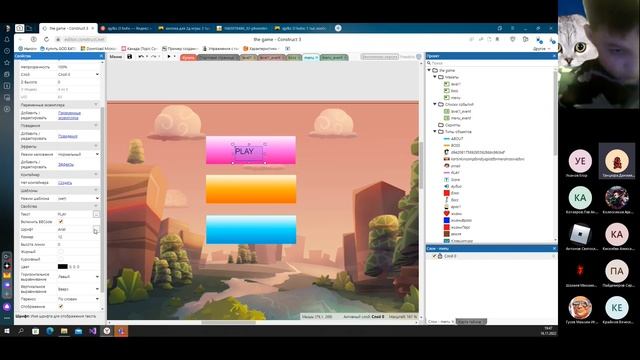Collapse the Макеты folder in project tree
The width and height of the screenshot is (640, 360).
coord(435,77)
